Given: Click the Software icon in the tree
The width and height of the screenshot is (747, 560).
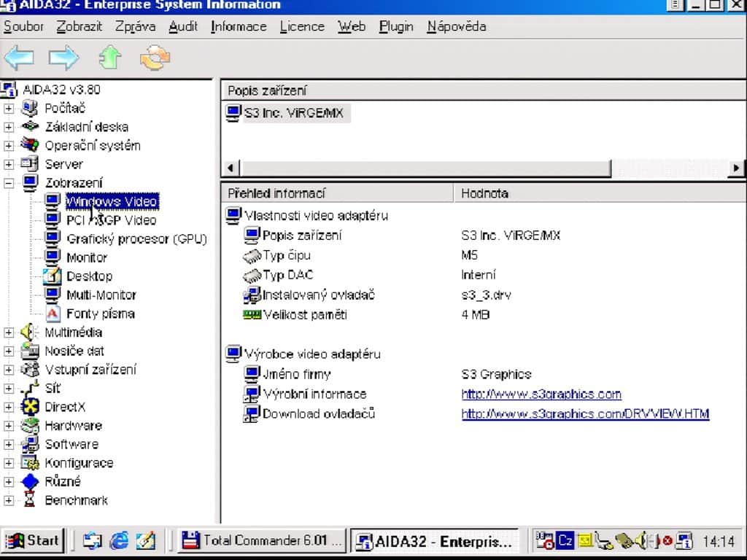Looking at the screenshot, I should click(x=30, y=444).
